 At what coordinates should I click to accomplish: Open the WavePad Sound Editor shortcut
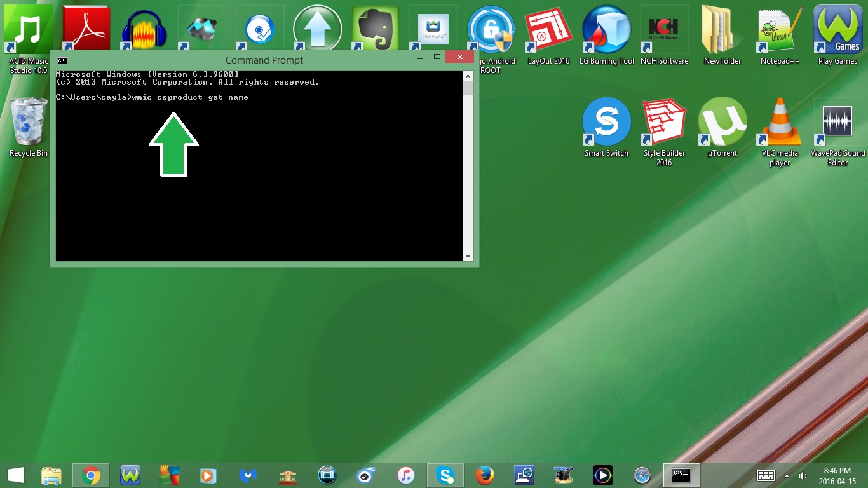pyautogui.click(x=837, y=132)
